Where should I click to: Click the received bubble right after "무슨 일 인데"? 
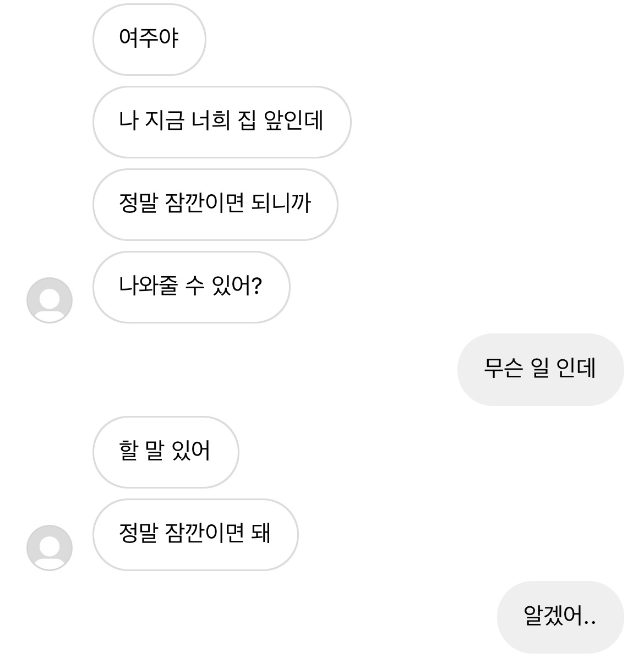(165, 452)
